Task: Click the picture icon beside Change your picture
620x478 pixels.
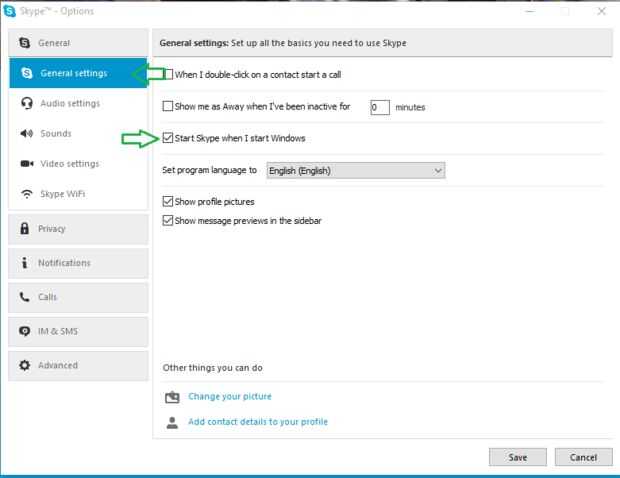Action: coord(172,397)
